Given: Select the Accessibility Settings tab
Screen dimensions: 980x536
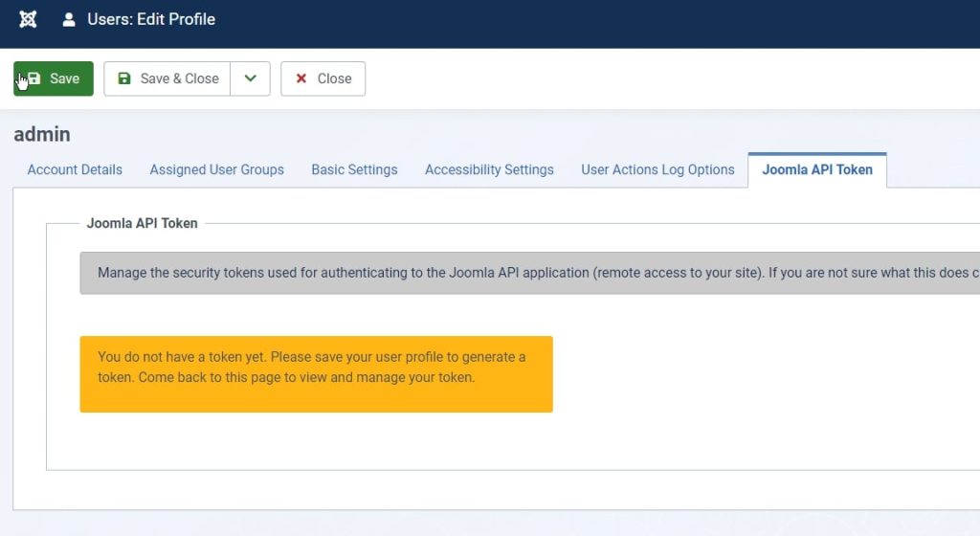Looking at the screenshot, I should point(489,170).
